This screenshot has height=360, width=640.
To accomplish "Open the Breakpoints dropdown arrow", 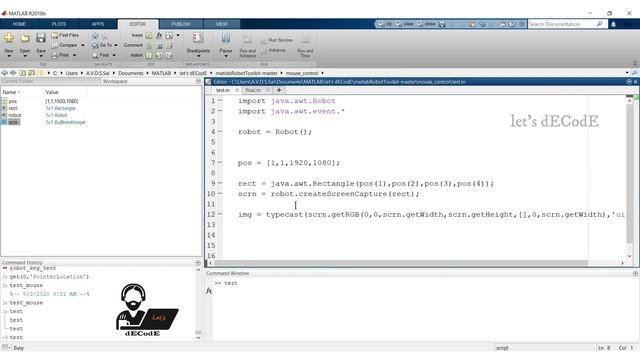I will [x=198, y=56].
